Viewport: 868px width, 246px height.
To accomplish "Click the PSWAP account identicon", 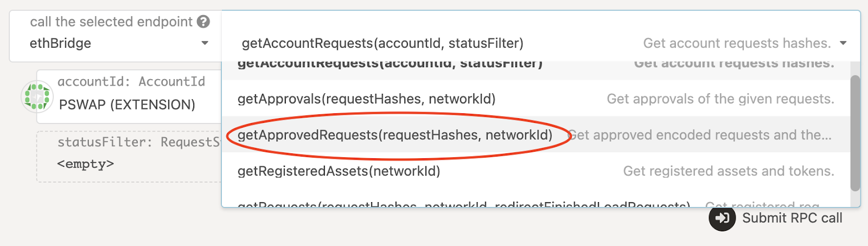I will (37, 96).
